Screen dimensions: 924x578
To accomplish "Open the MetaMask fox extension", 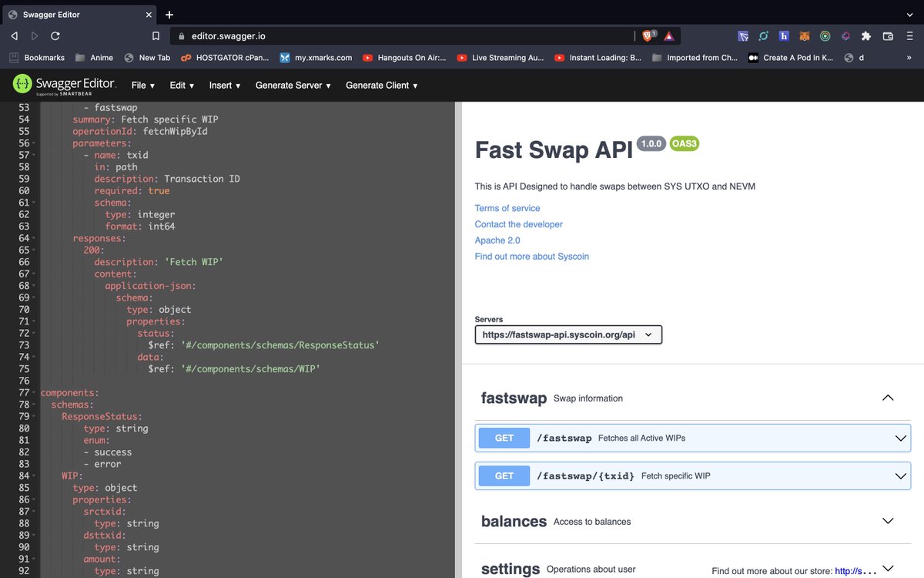I will click(x=805, y=35).
